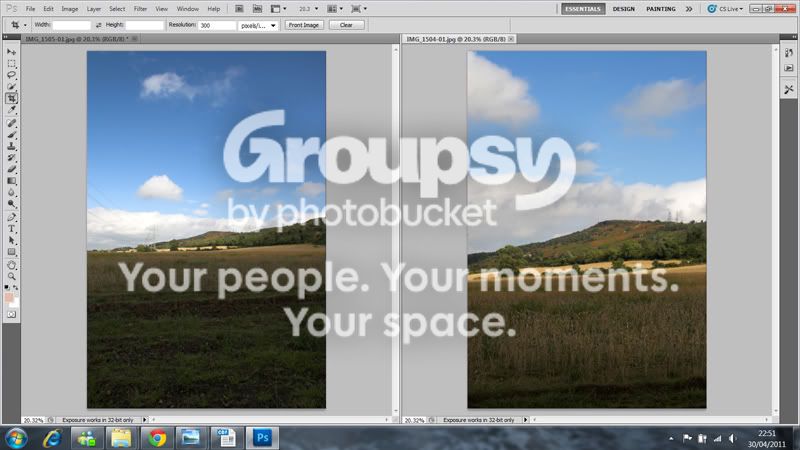
Task: Select the Hand tool
Action: [11, 265]
